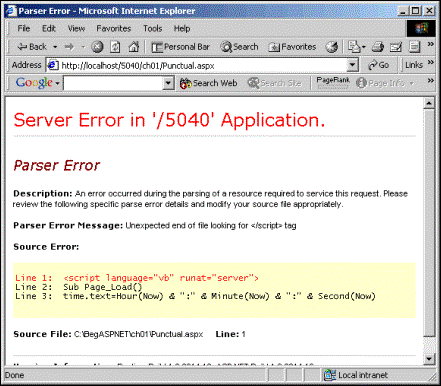Click the Forward arrow button
This screenshot has width=441, height=386.
click(x=69, y=47)
